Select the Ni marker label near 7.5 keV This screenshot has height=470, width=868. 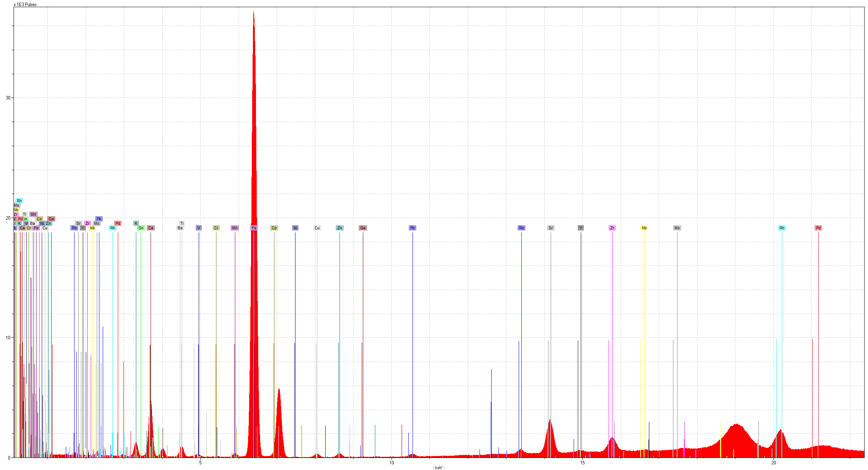(295, 228)
